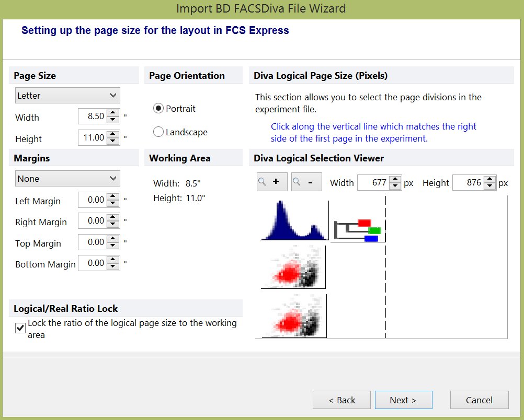The height and width of the screenshot is (420, 524).
Task: Click the zoom in magnifier button
Action: tap(272, 182)
